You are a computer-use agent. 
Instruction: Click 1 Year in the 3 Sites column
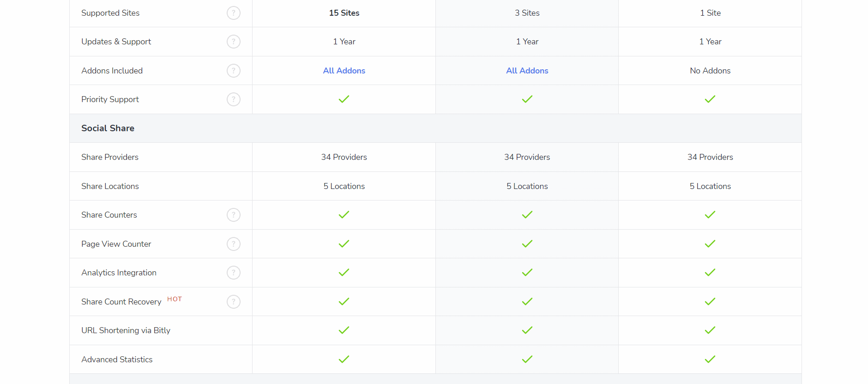click(x=527, y=42)
